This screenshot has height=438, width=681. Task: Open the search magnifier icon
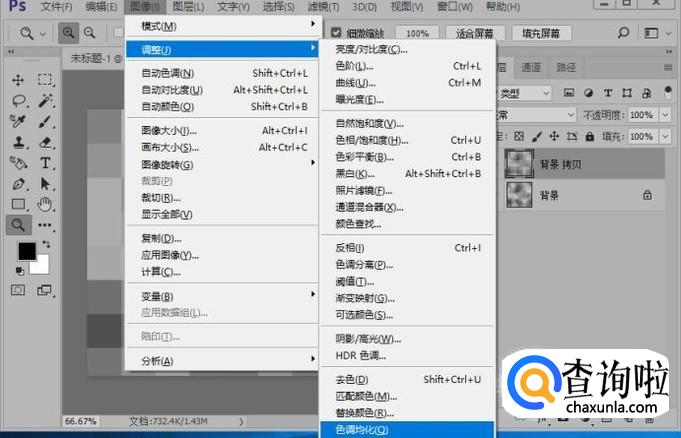point(623,33)
